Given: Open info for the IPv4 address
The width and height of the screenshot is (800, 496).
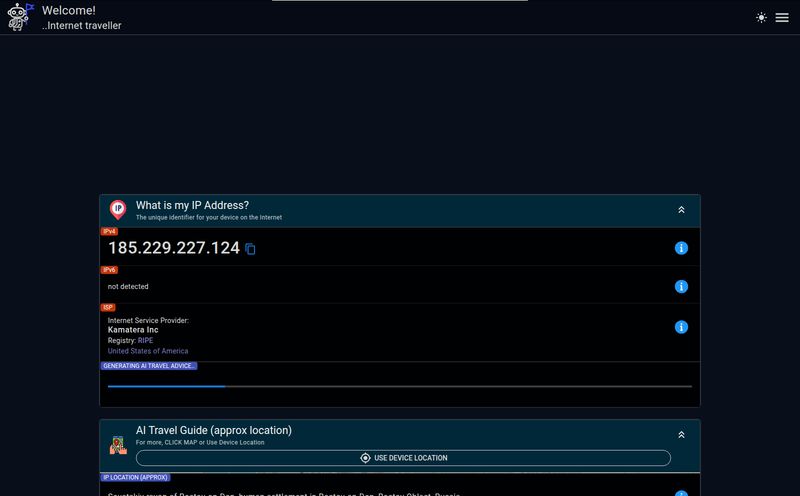Looking at the screenshot, I should point(681,248).
